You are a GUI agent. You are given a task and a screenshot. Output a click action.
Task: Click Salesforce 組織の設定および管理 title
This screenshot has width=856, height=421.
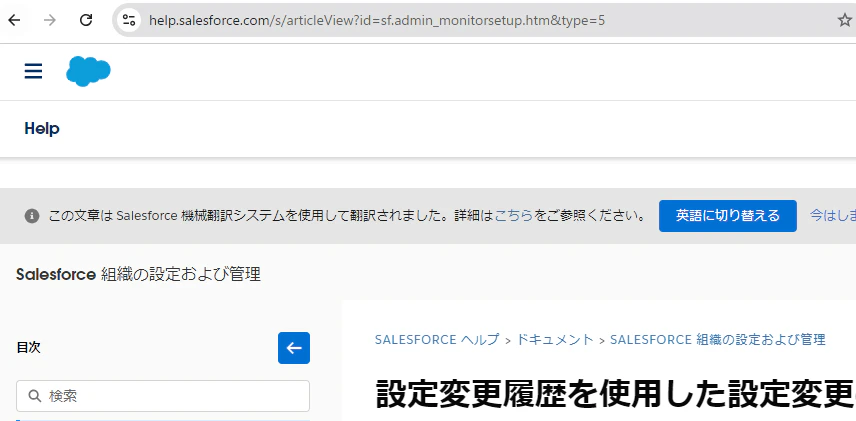point(139,274)
